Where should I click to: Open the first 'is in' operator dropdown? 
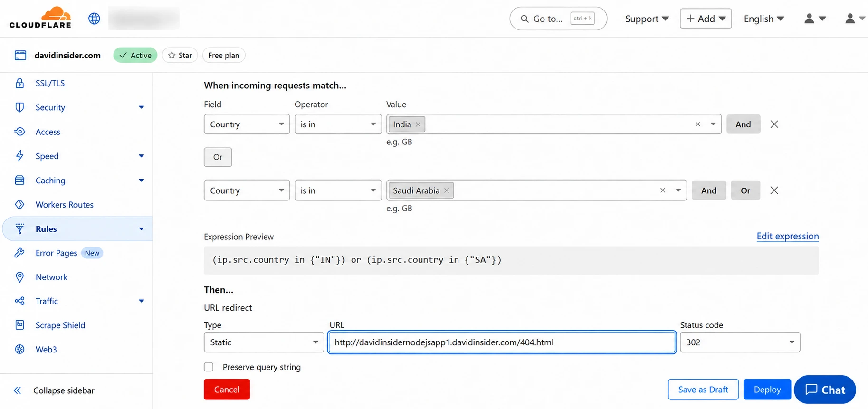click(x=338, y=124)
